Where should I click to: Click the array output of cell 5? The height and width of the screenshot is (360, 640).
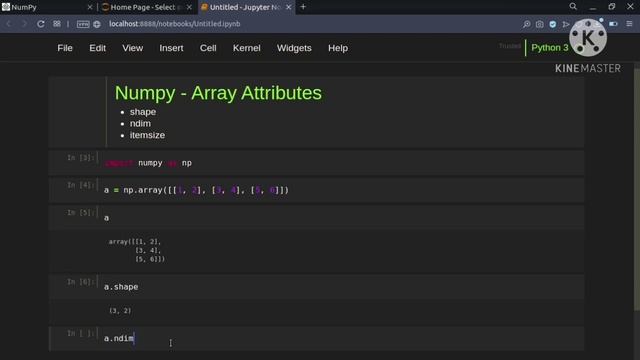pos(137,250)
